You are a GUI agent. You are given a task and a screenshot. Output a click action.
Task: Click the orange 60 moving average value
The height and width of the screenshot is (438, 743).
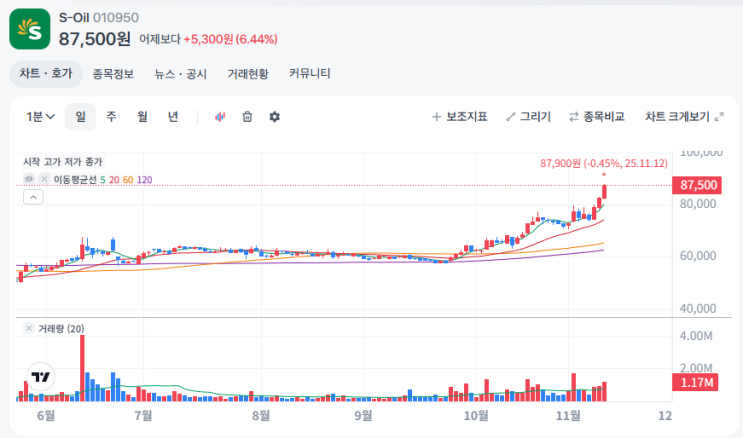128,180
